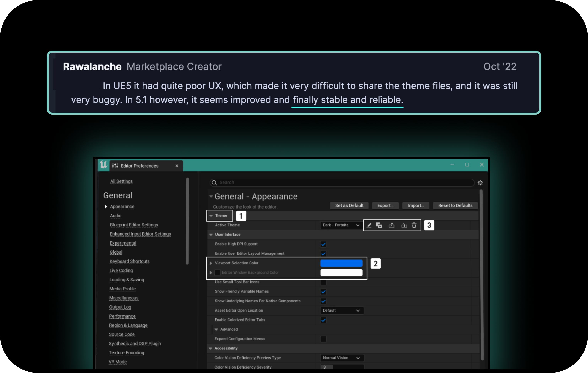
Task: Toggle Enable User Editor Layout Management
Action: (x=323, y=254)
